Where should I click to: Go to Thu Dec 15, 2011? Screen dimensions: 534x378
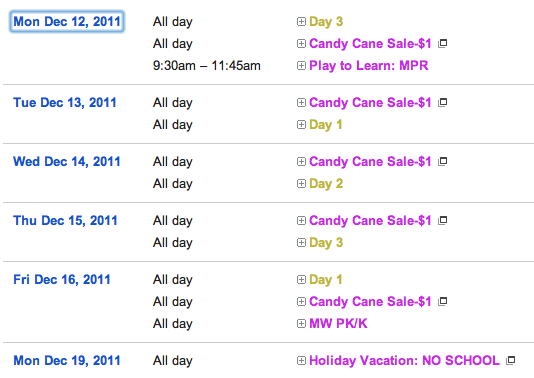[65, 221]
